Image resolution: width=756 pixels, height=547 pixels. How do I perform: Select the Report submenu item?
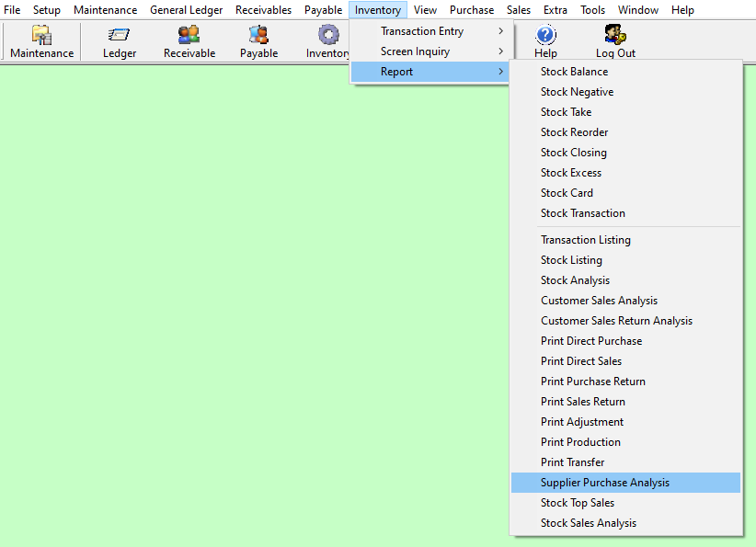click(430, 72)
